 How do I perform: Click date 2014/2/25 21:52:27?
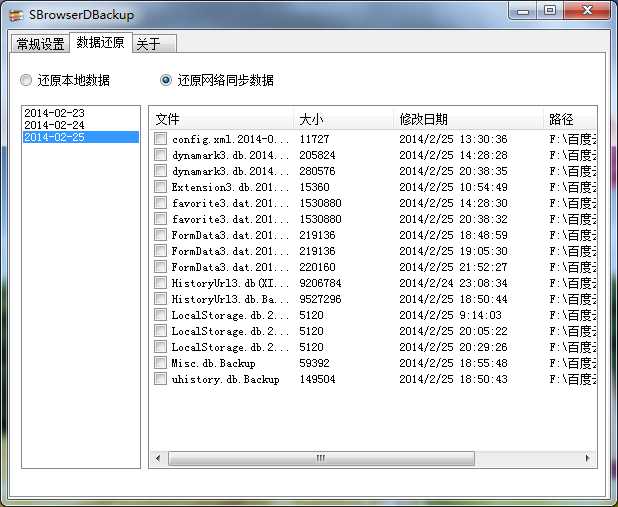[x=453, y=267]
